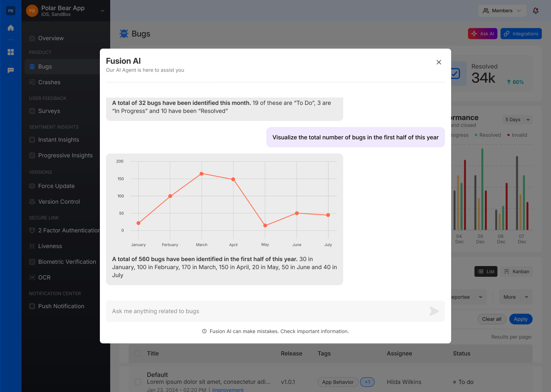Toggle the select-all checkbox in table header

point(138,353)
